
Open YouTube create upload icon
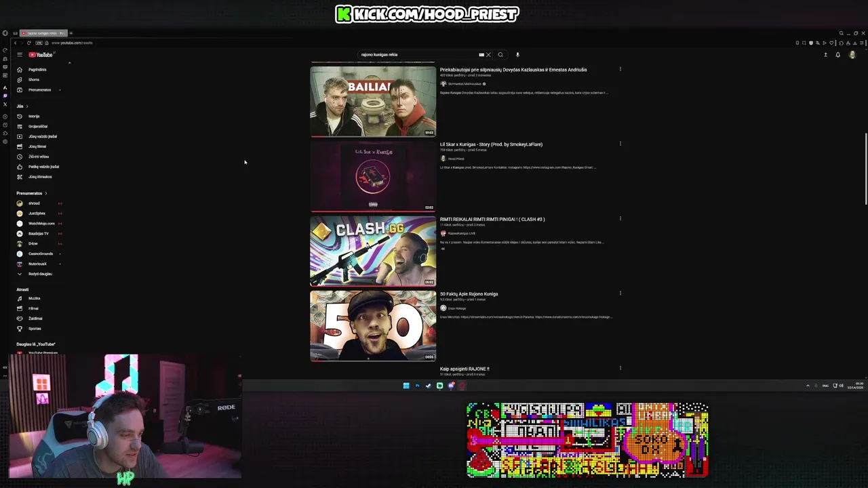825,55
